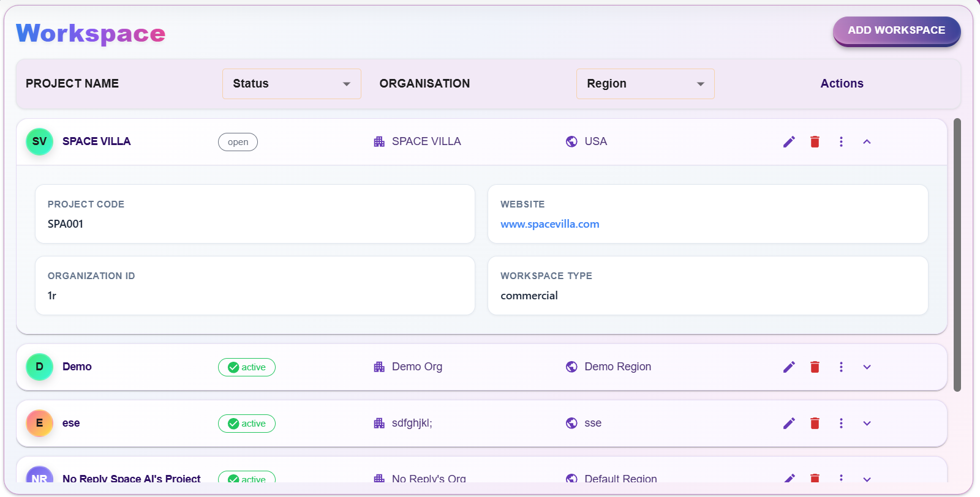Screen dimensions: 980x497
Task: Click the globe icon beside sse
Action: [x=571, y=424]
